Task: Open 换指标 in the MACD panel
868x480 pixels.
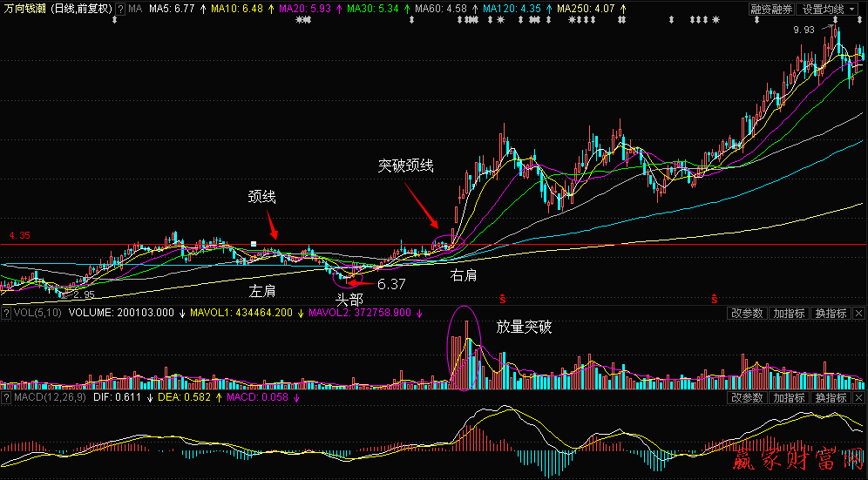Action: point(829,398)
